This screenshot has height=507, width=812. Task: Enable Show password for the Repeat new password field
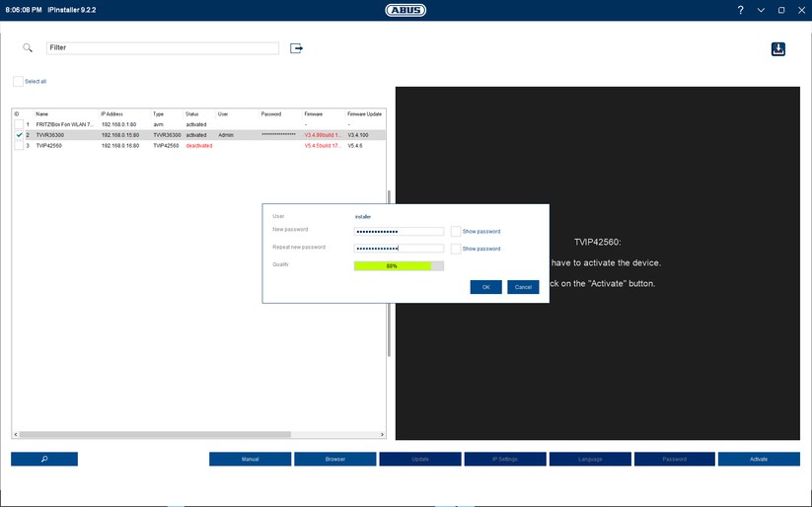tap(456, 249)
